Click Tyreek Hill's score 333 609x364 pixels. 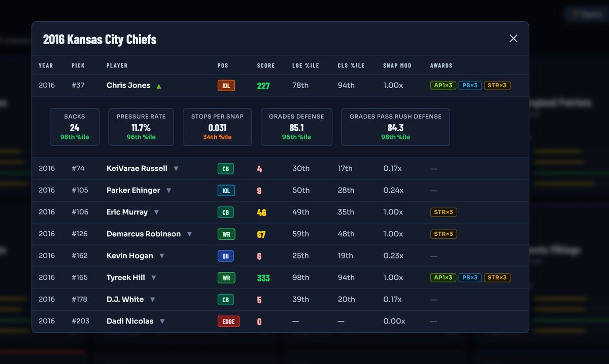263,278
